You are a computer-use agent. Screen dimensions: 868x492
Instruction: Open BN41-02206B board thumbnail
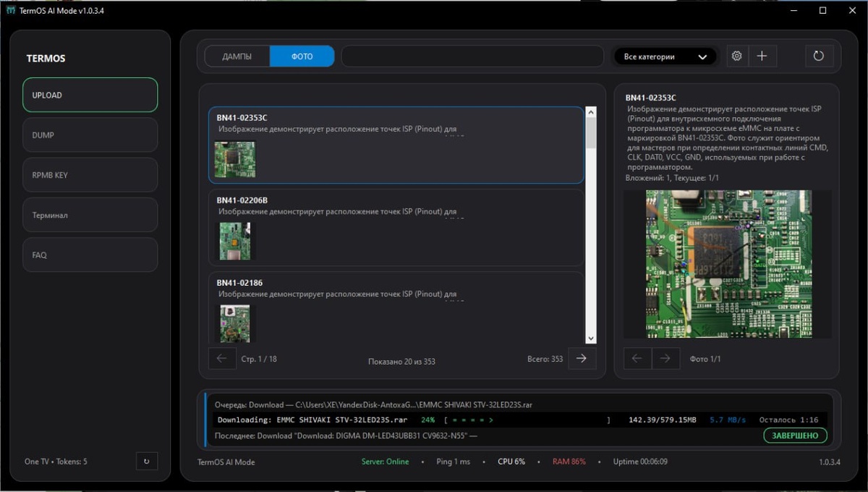click(x=237, y=241)
